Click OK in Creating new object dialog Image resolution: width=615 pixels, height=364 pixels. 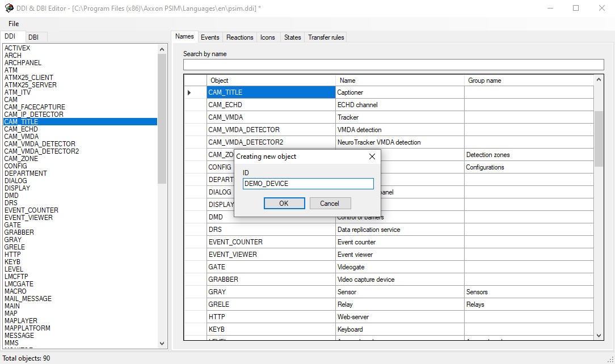[284, 203]
